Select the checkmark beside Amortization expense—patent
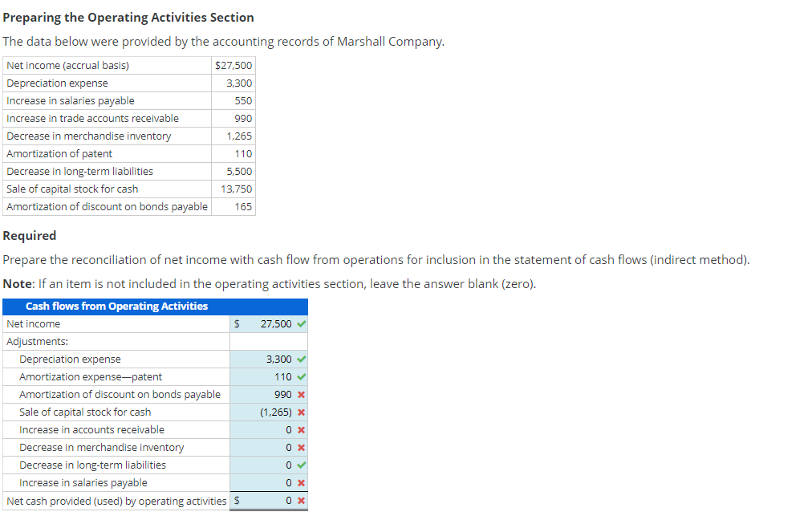The image size is (812, 520). click(300, 376)
